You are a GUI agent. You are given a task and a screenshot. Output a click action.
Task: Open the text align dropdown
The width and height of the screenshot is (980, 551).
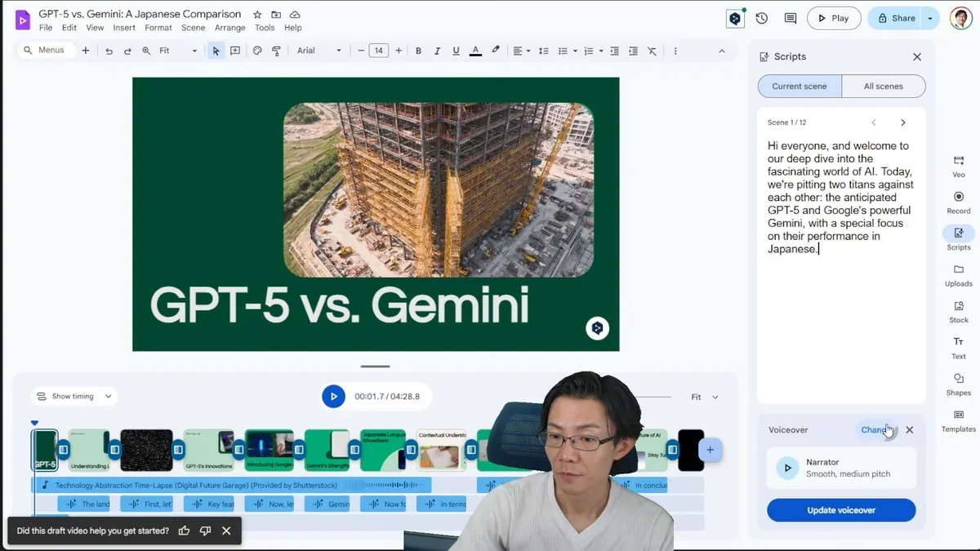521,51
